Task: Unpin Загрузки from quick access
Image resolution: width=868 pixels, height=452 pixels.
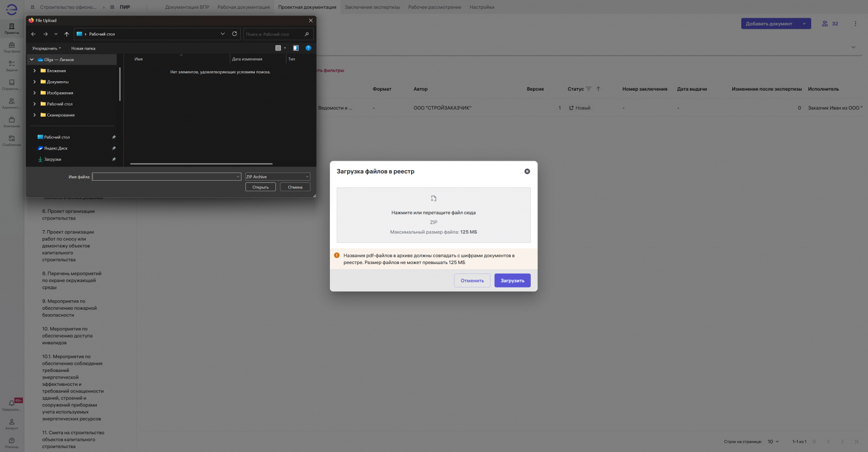Action: pyautogui.click(x=114, y=160)
